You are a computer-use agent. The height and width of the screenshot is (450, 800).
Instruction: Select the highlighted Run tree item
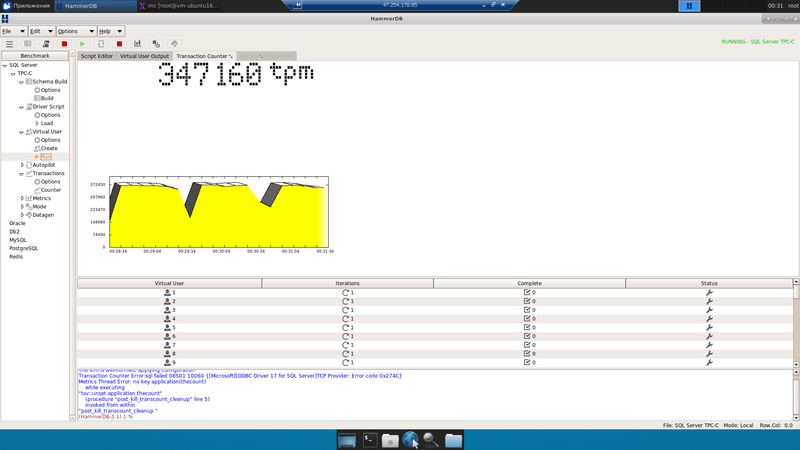[x=43, y=157]
